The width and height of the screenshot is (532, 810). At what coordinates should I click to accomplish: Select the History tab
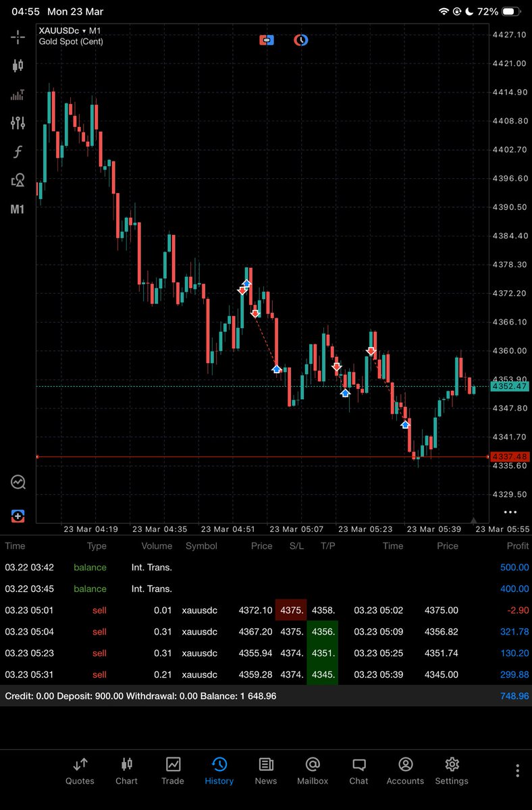[x=219, y=771]
